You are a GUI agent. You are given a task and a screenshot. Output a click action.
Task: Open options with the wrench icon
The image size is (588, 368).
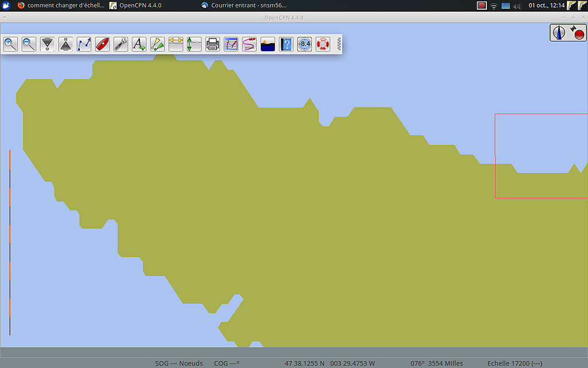[121, 44]
